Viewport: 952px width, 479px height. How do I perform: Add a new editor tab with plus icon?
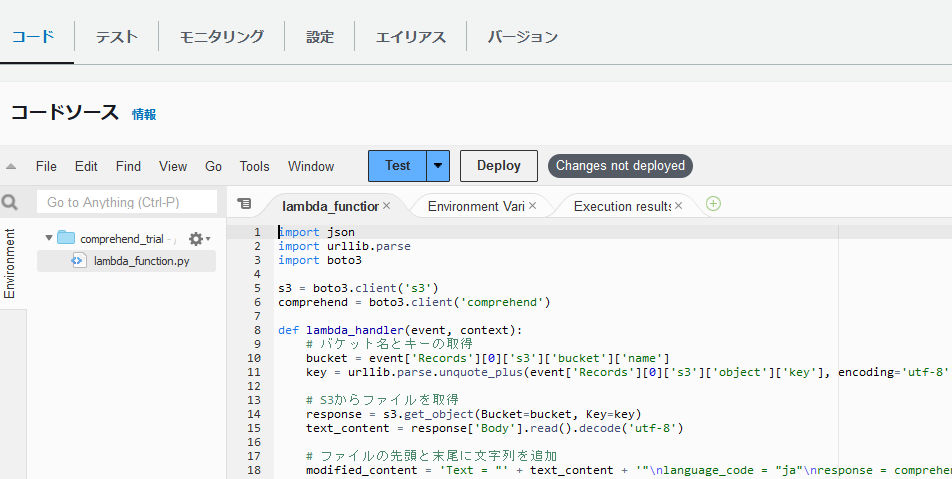click(x=713, y=204)
